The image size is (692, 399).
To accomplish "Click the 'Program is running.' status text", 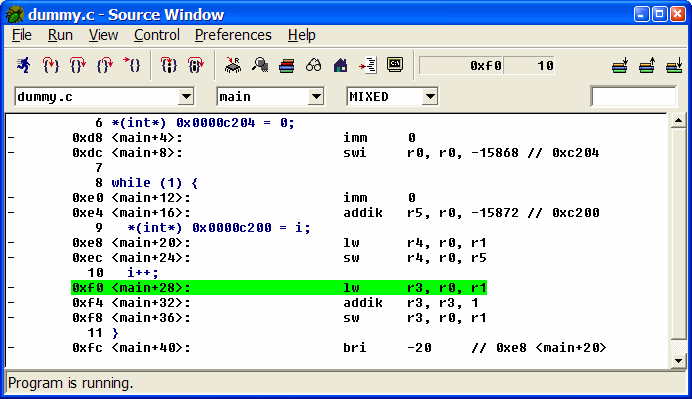I will [71, 383].
